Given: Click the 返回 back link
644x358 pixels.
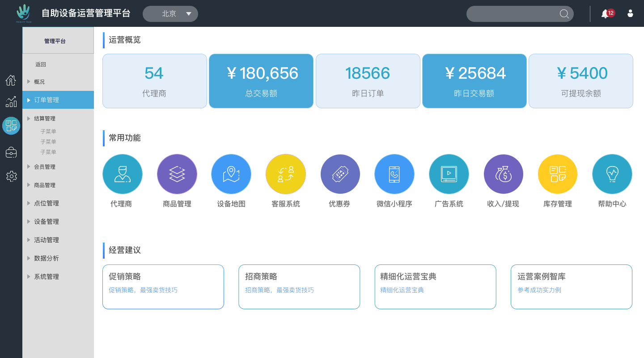Looking at the screenshot, I should point(41,64).
